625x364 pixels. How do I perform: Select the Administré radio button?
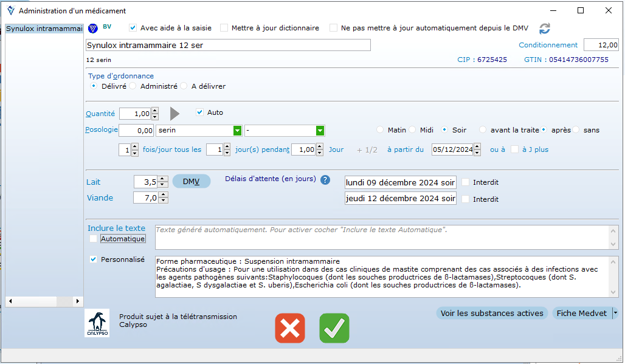133,86
